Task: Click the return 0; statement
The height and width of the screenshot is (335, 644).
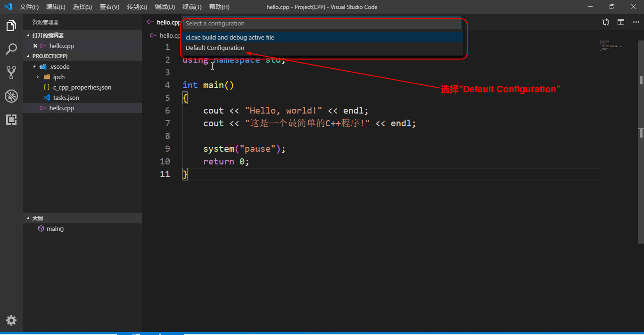Action: pos(226,162)
